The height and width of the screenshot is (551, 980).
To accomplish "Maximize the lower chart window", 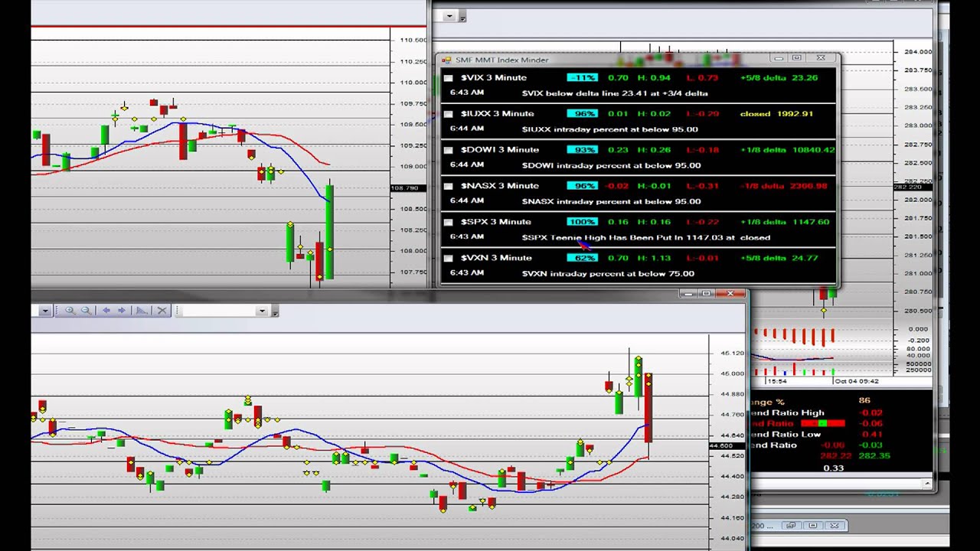I will click(706, 293).
